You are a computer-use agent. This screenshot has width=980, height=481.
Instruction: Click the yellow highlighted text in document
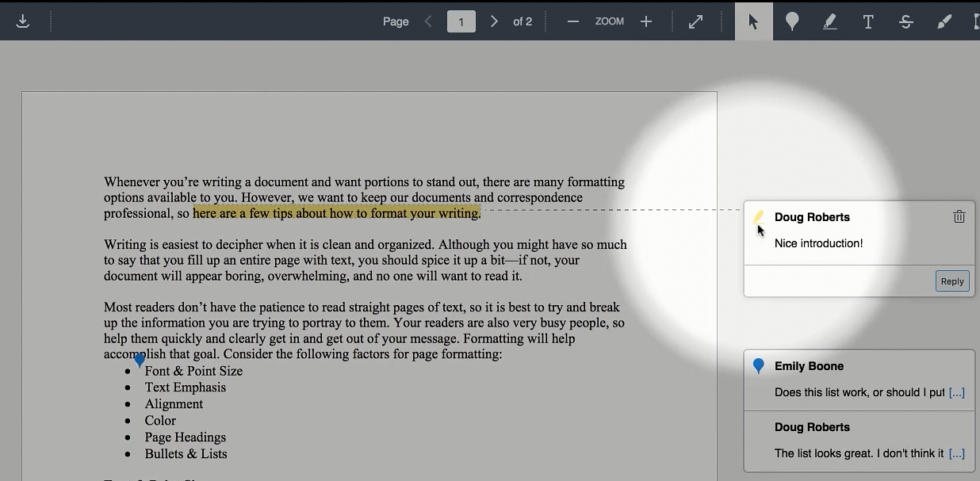pos(336,213)
